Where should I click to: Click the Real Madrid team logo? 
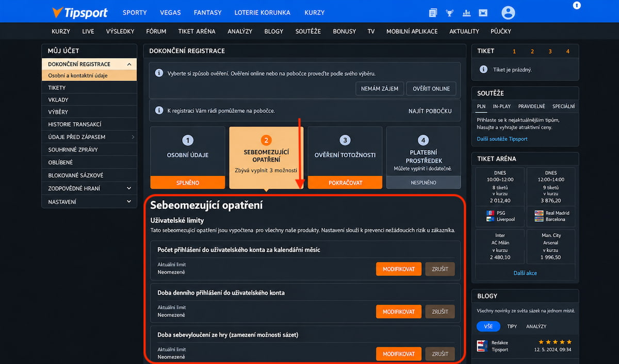(x=539, y=213)
